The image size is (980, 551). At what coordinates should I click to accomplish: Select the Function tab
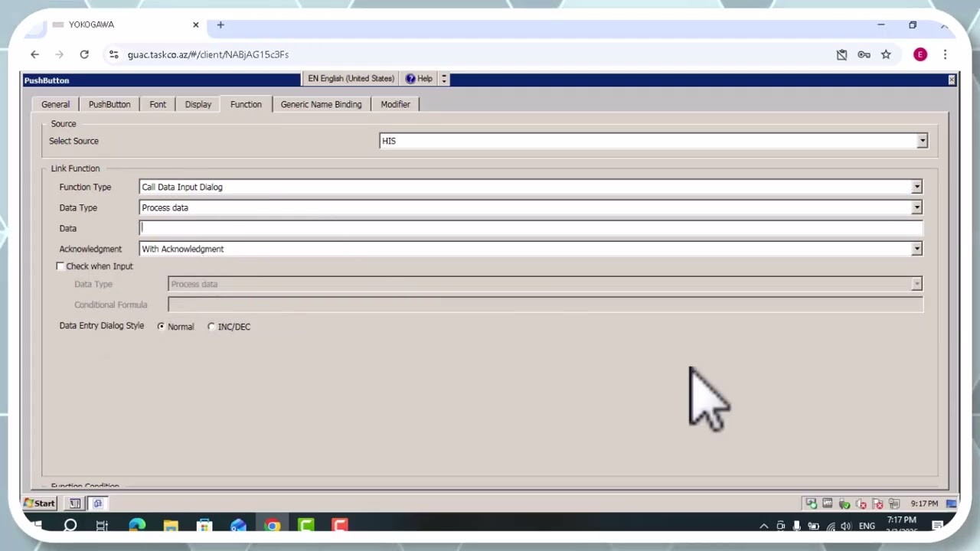(x=246, y=104)
